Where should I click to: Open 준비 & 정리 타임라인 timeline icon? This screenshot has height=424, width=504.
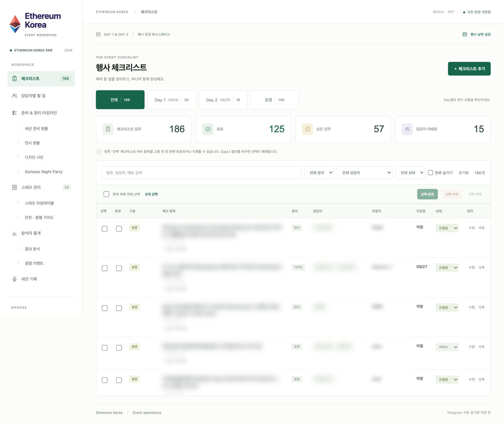(x=14, y=113)
